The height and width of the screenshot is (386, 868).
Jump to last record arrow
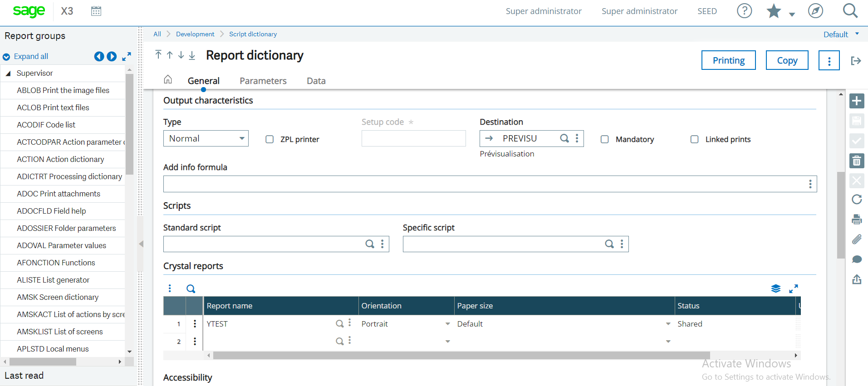pyautogui.click(x=192, y=55)
